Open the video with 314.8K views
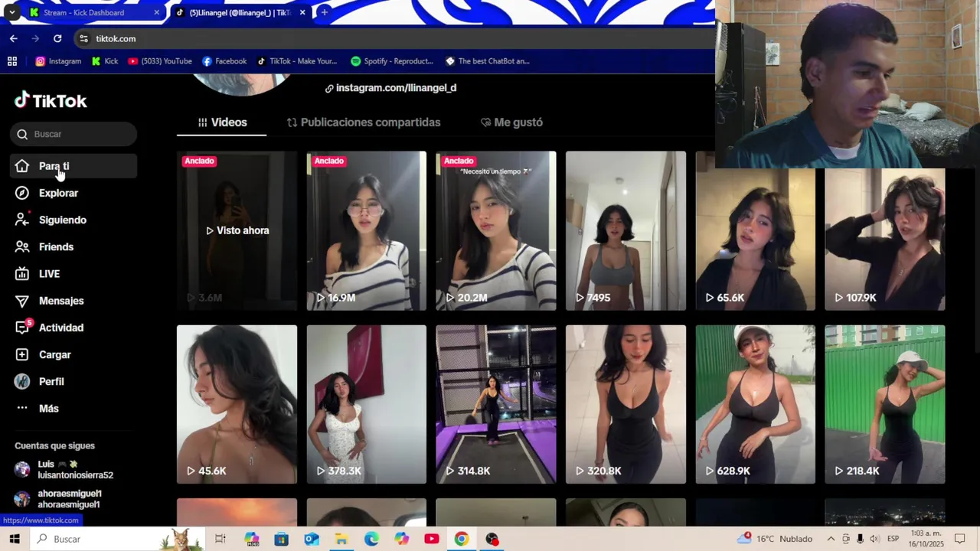This screenshot has height=551, width=980. click(x=496, y=404)
